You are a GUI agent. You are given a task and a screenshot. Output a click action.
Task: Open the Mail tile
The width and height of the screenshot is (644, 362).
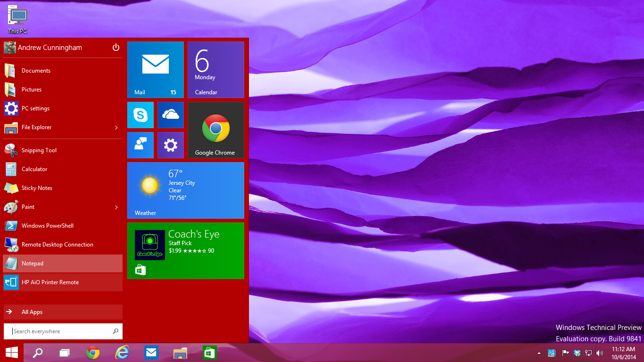coord(156,70)
